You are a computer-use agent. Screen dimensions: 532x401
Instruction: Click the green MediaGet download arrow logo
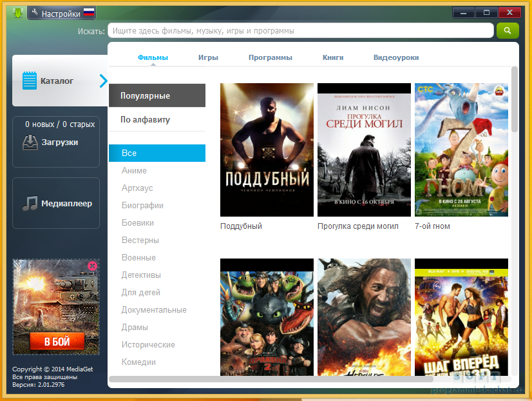click(17, 13)
